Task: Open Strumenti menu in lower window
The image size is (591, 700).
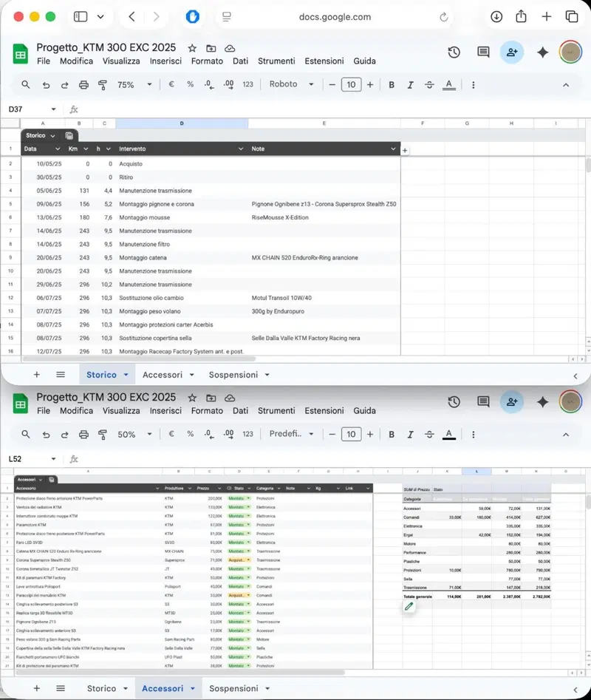Action: 276,411
